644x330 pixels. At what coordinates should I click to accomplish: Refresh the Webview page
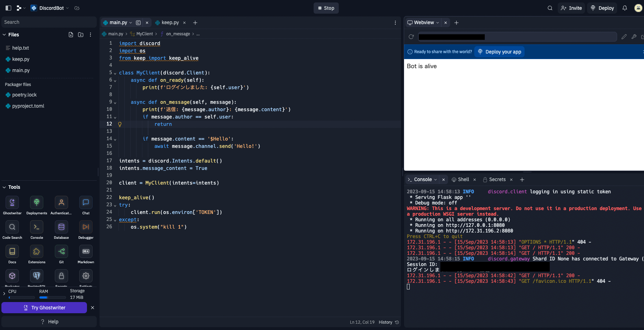coord(411,37)
